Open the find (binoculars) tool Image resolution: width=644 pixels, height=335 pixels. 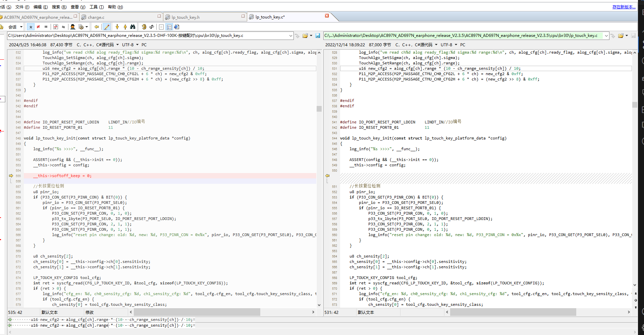(133, 27)
